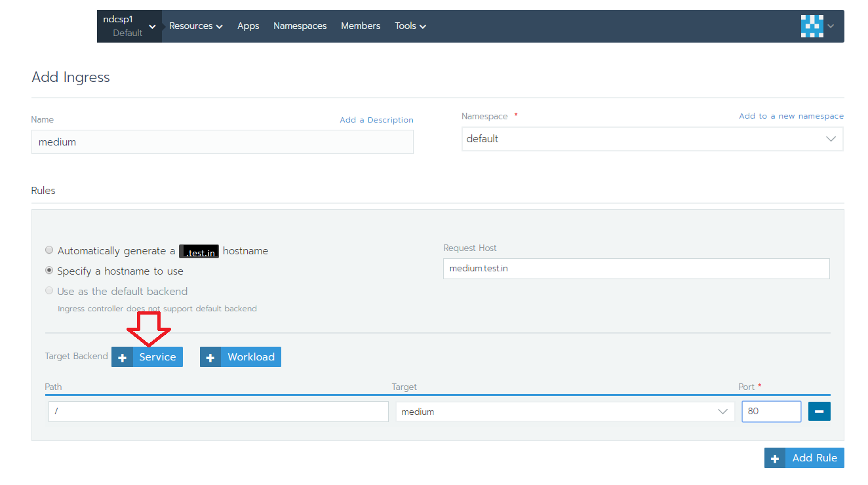Select automatically generate hostname radio
The image size is (868, 485).
click(49, 250)
